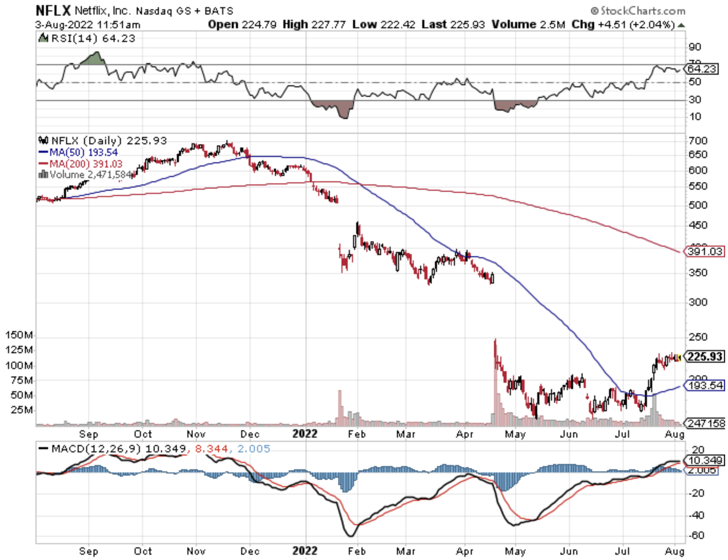Click the 300 price axis label
This screenshot has width=728, height=560.
(698, 302)
